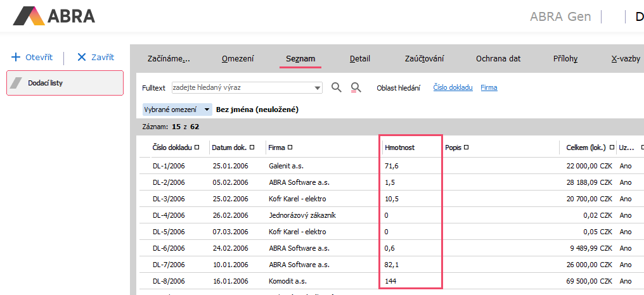Viewport: 644px width, 295px height.
Task: Click the Komodit a.s. firm cell
Action: [x=288, y=282]
